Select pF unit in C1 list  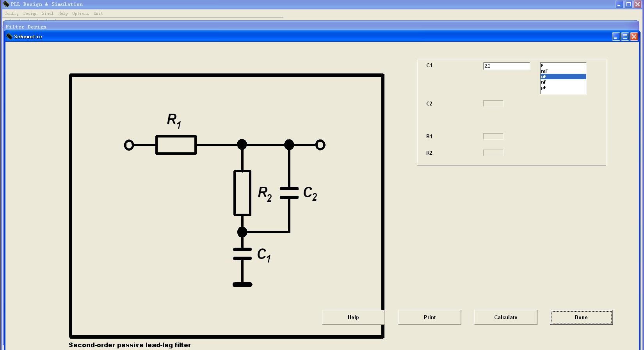click(563, 87)
